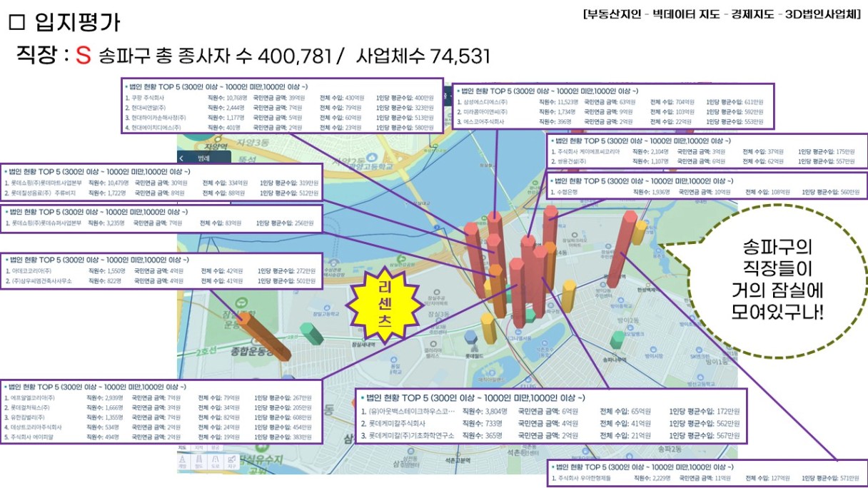
Task: Click the 롯데케미칼(주)기초화학연구소 row
Action: 550,434
